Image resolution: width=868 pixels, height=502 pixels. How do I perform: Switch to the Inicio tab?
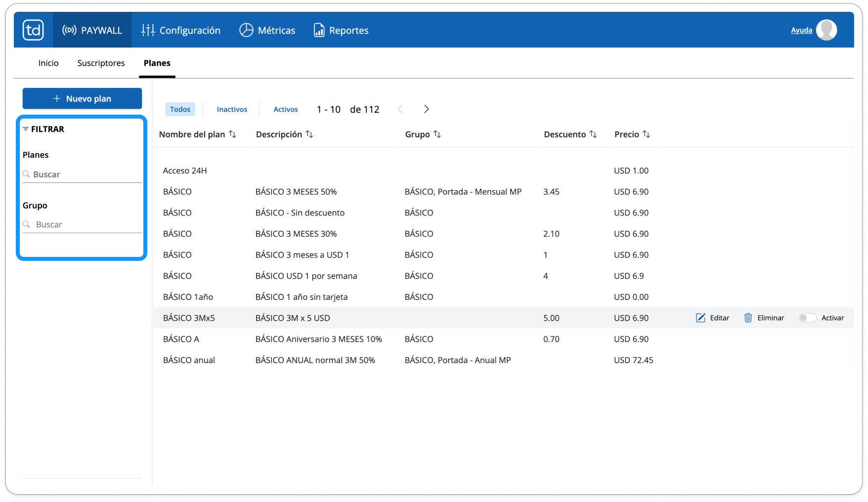[x=48, y=63]
